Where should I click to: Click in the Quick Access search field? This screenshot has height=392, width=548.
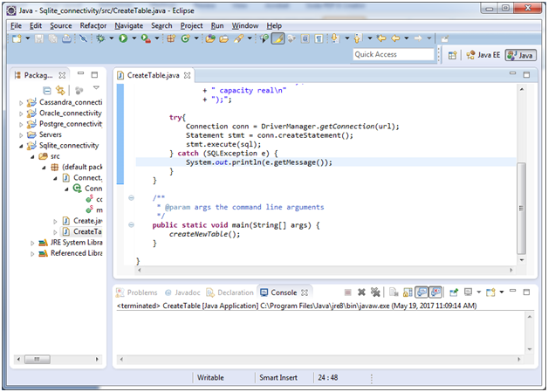pyautogui.click(x=393, y=54)
